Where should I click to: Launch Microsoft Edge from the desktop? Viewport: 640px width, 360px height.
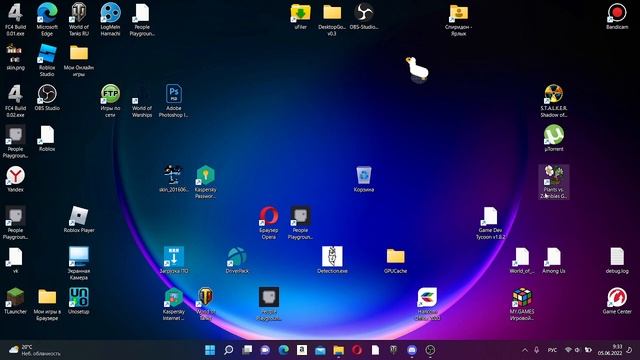(47, 19)
